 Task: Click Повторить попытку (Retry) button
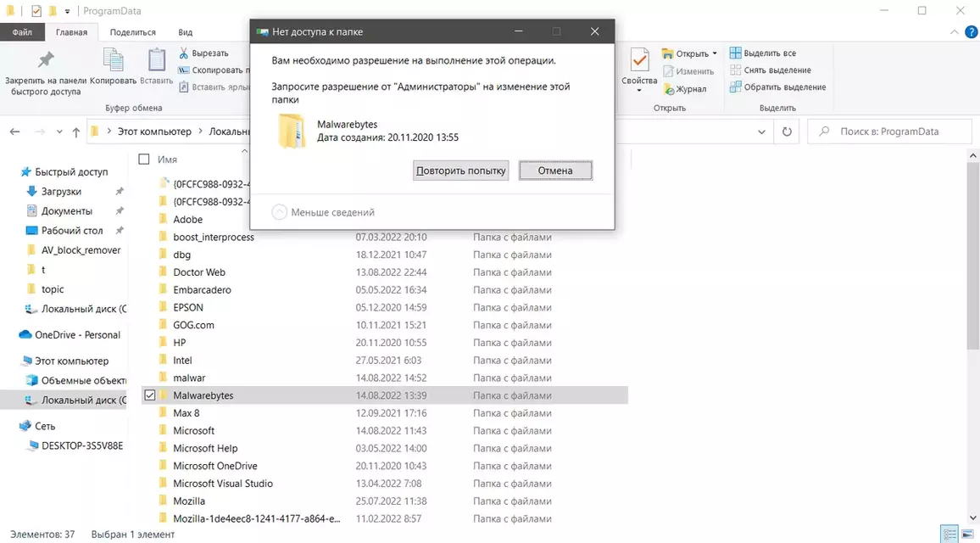460,171
